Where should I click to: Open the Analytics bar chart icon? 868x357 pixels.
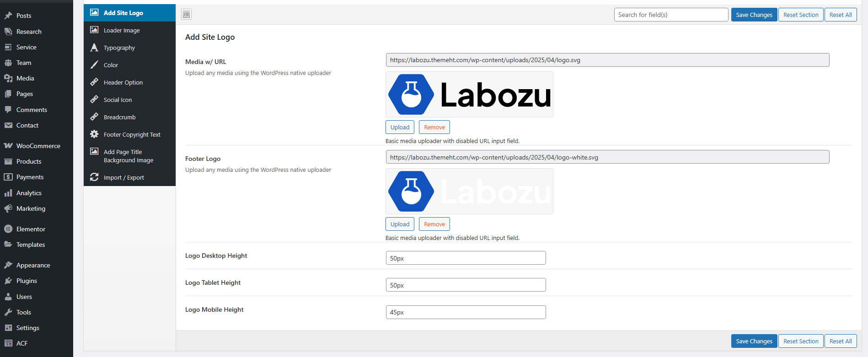pos(8,193)
